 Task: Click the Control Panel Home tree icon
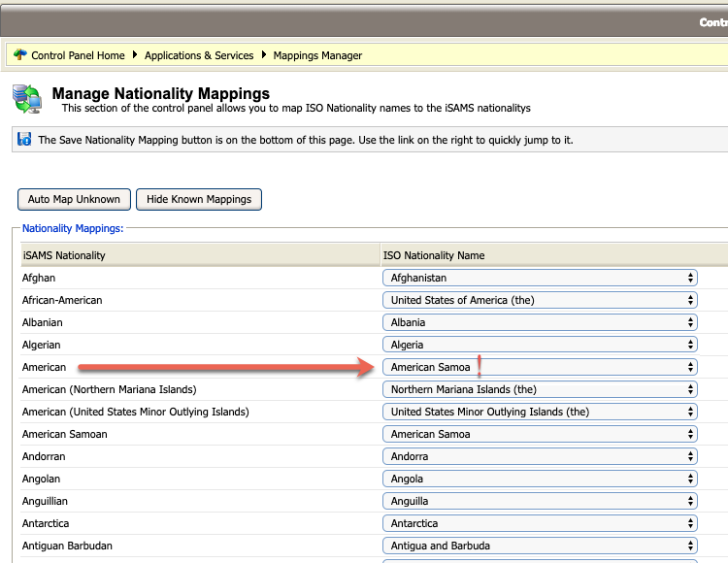pos(20,55)
